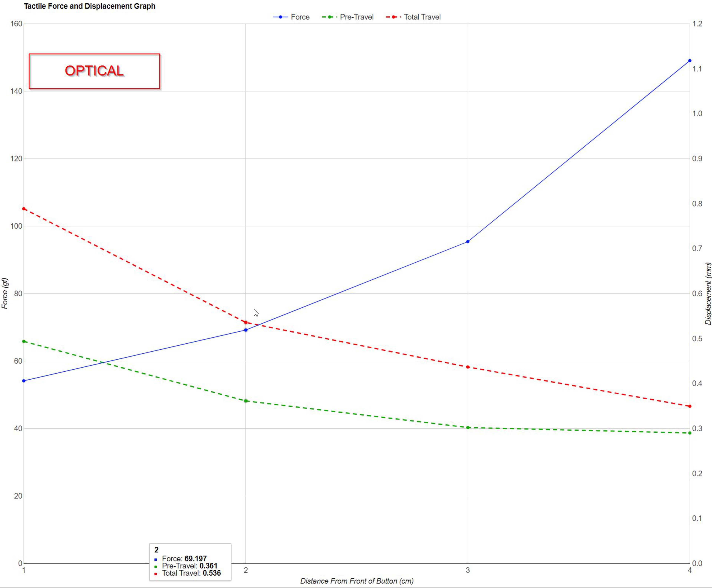This screenshot has width=712, height=588.
Task: Click Pre-Travel point at 3 cm
Action: click(x=468, y=427)
